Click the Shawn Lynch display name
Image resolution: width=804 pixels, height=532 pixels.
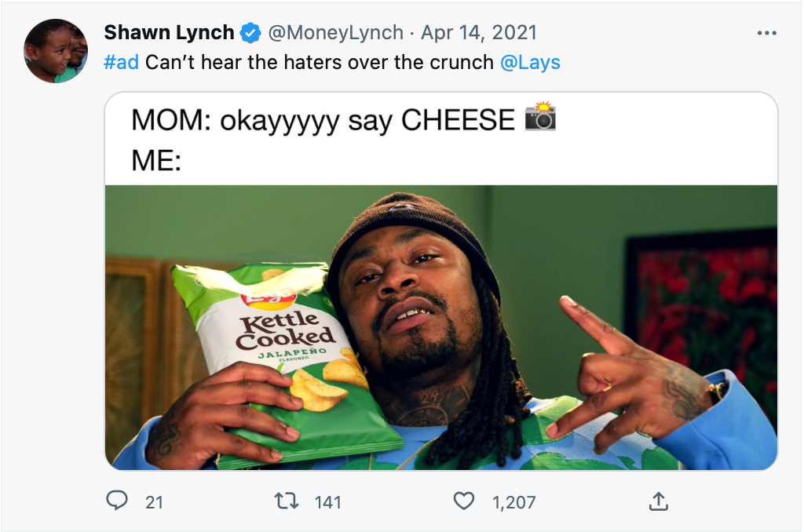[170, 32]
